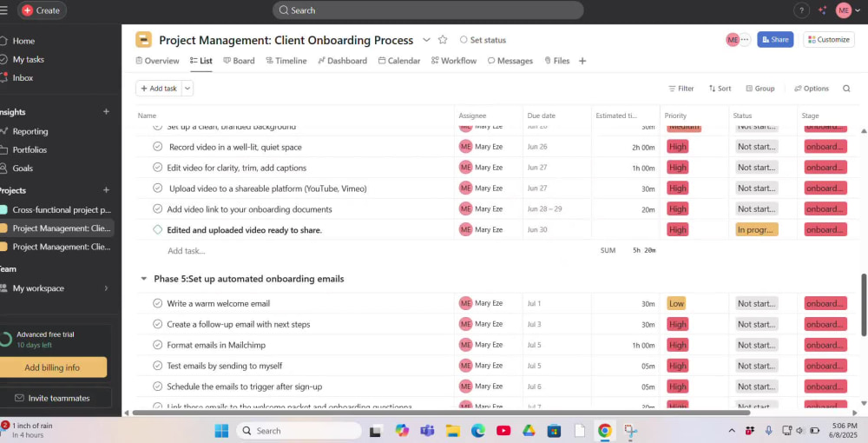The image size is (868, 443).
Task: Open the Workflow tab
Action: [x=454, y=61]
